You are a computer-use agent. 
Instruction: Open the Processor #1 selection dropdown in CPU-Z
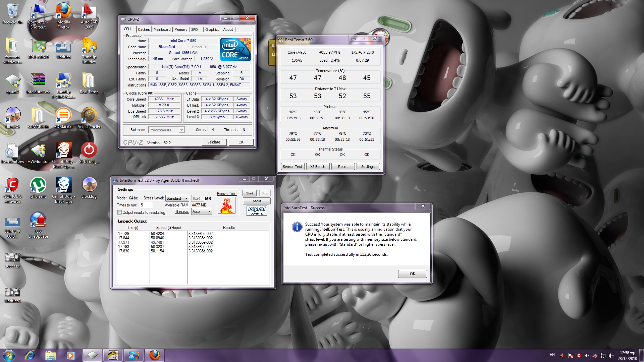[166, 130]
